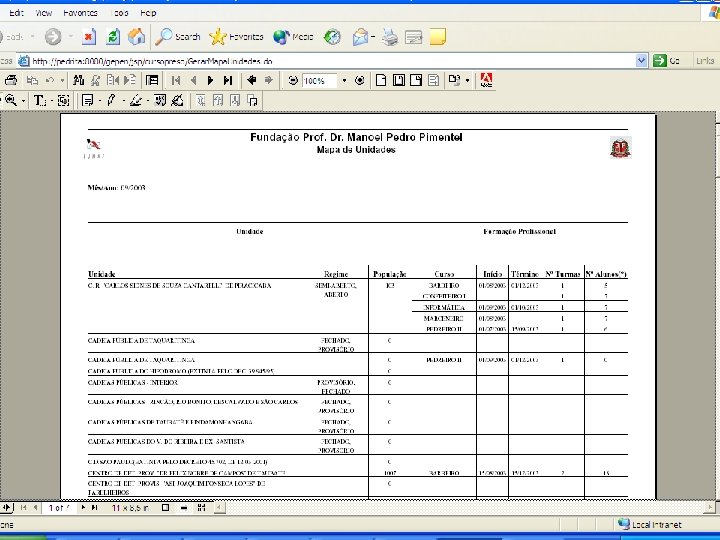Click the yellow note icon in IE toolbar
Screen dimensions: 720x540
[x=438, y=37]
